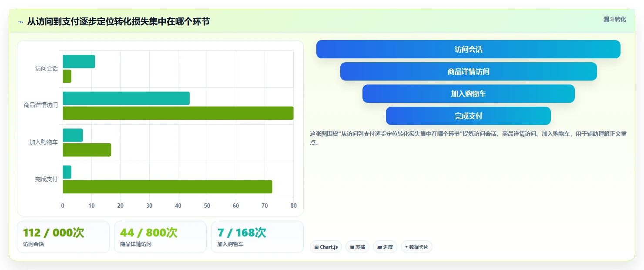
Task: Click the Chart.js tag chip
Action: tap(326, 247)
